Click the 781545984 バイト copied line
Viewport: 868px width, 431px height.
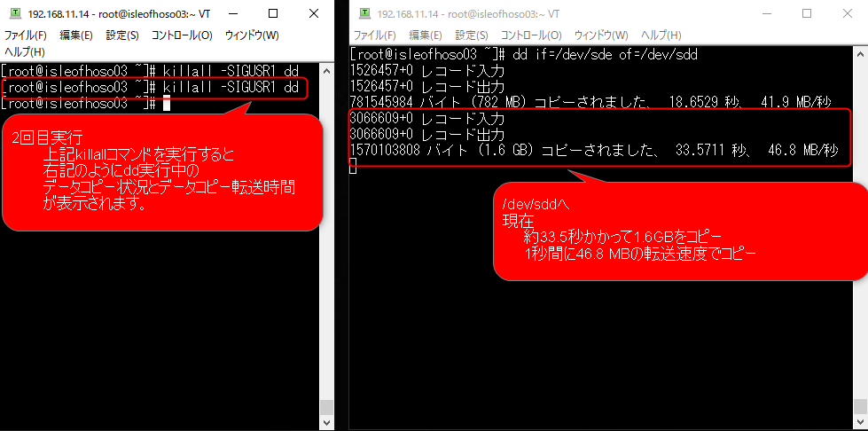590,103
